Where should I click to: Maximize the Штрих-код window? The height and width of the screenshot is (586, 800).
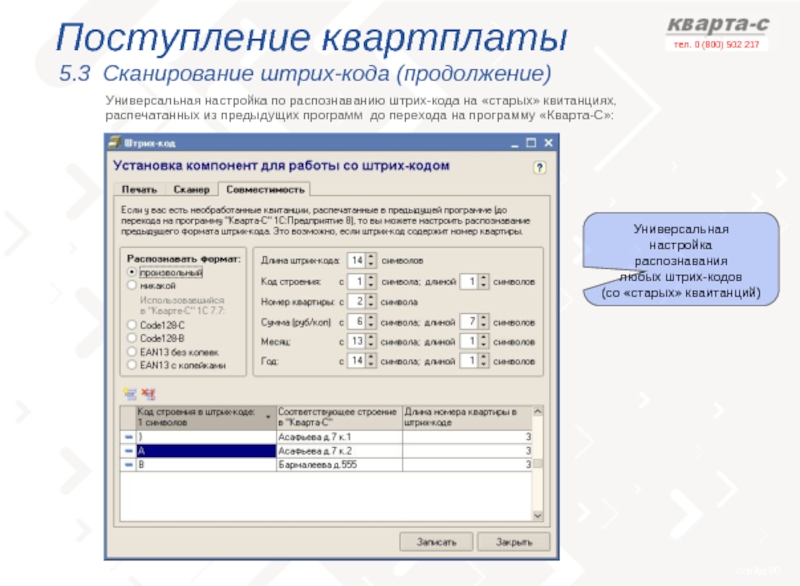tap(531, 143)
